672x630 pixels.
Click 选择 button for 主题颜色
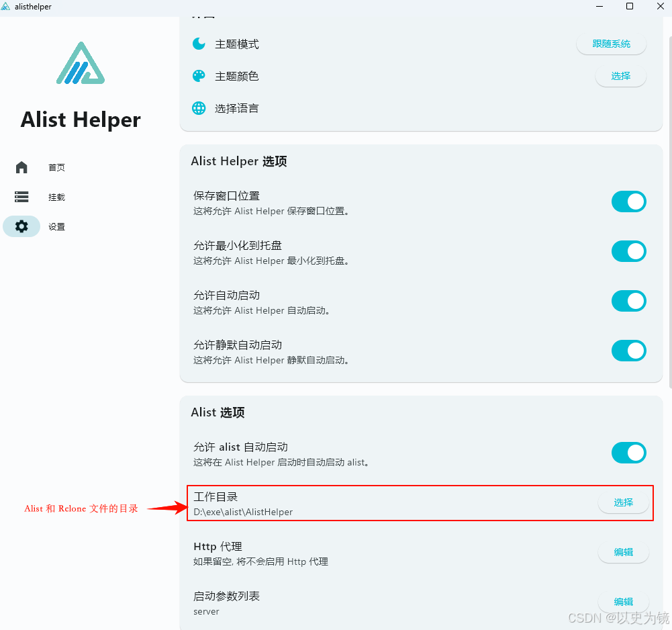click(x=620, y=76)
